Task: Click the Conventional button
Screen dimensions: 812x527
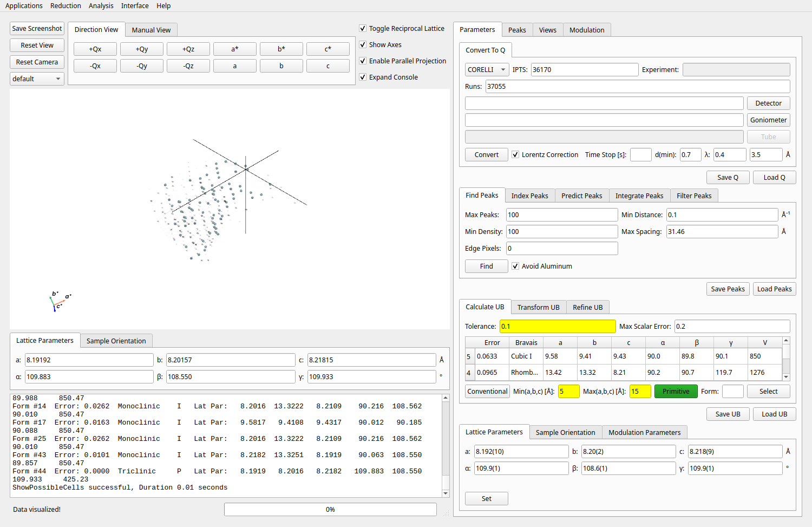Action: tap(487, 391)
